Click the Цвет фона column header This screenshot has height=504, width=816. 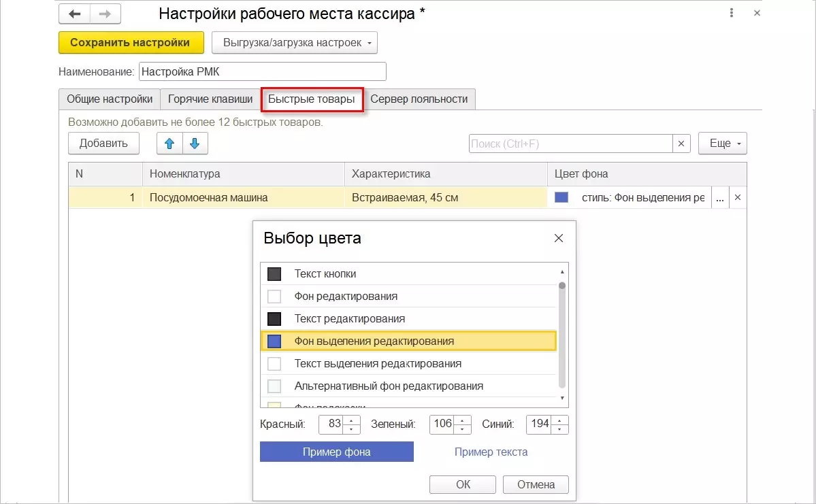[647, 174]
